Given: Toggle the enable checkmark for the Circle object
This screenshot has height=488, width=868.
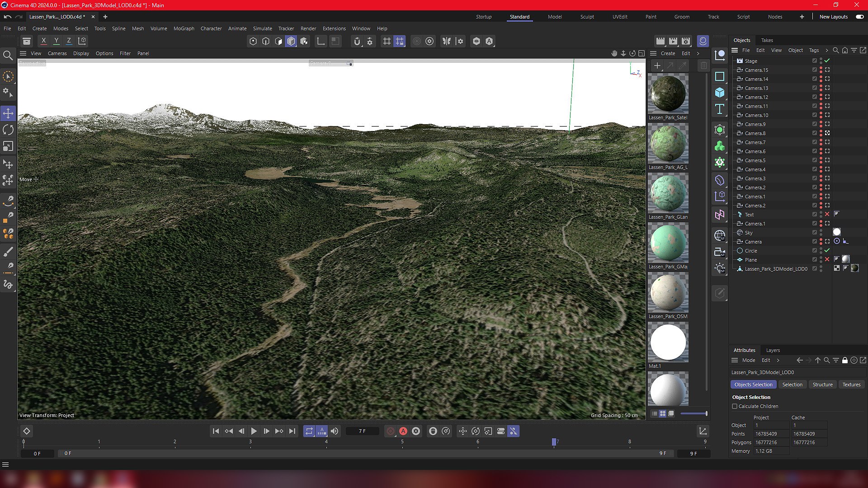Looking at the screenshot, I should (827, 251).
